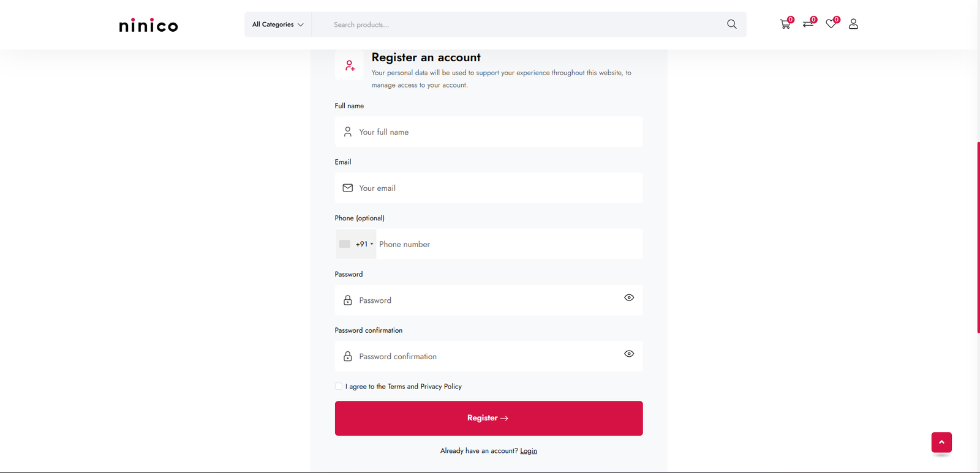Follow the Login link
The image size is (980, 473).
[529, 451]
